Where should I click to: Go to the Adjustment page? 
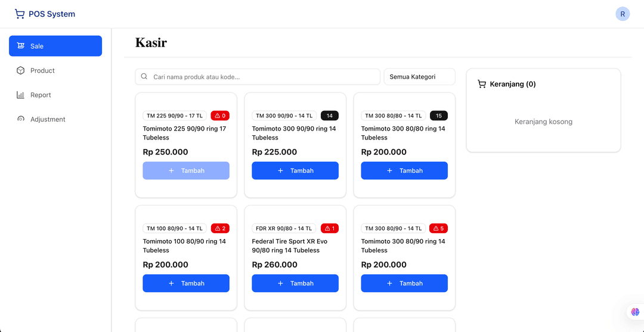[x=48, y=119]
